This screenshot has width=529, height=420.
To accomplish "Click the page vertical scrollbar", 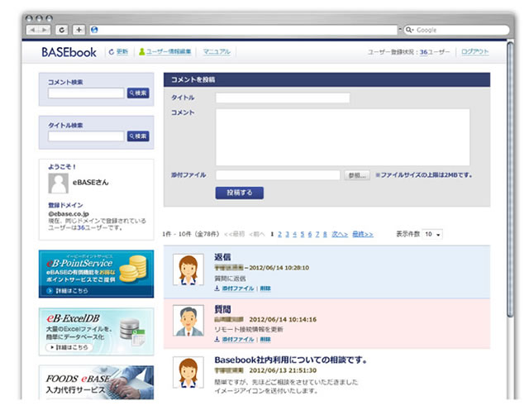I will pyautogui.click(x=511, y=179).
